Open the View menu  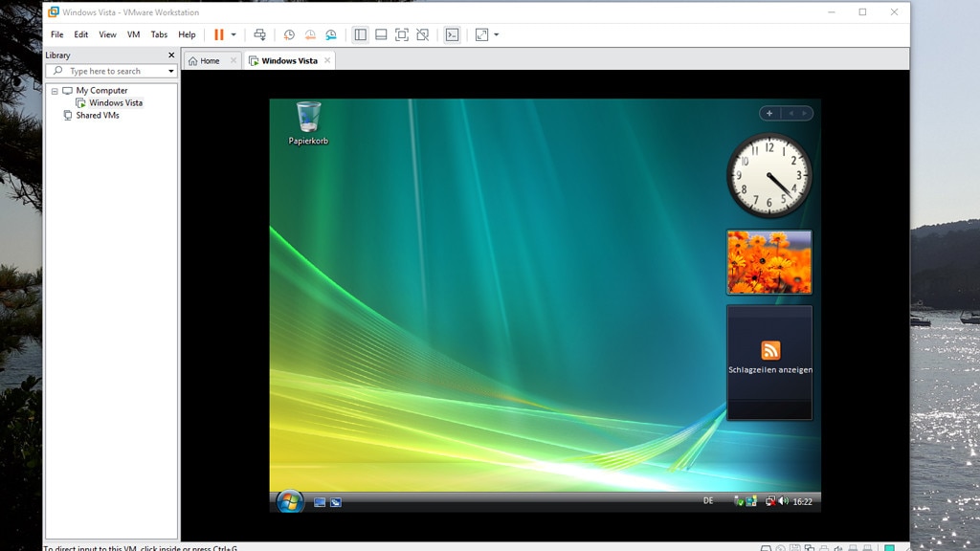(107, 35)
